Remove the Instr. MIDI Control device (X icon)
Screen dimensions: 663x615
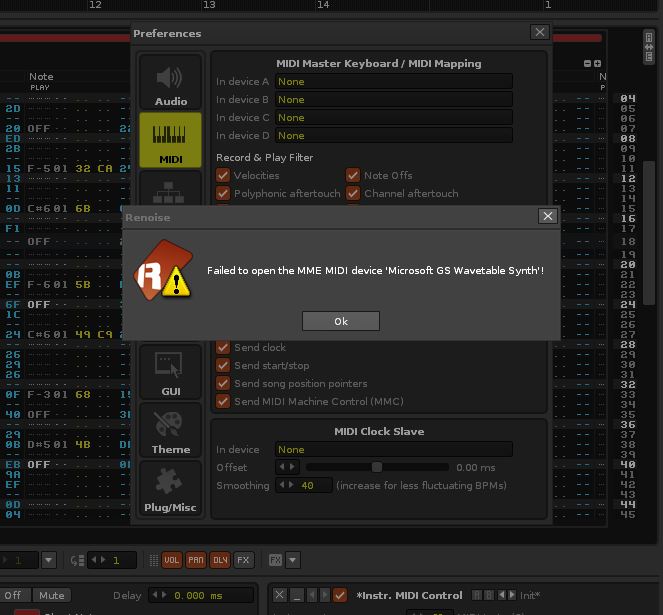click(x=279, y=595)
